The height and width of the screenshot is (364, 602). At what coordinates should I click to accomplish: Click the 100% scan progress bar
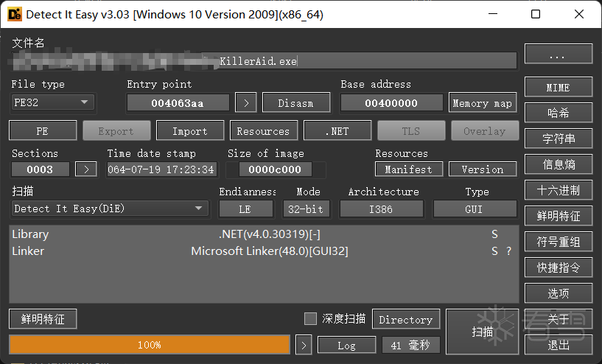(x=150, y=345)
